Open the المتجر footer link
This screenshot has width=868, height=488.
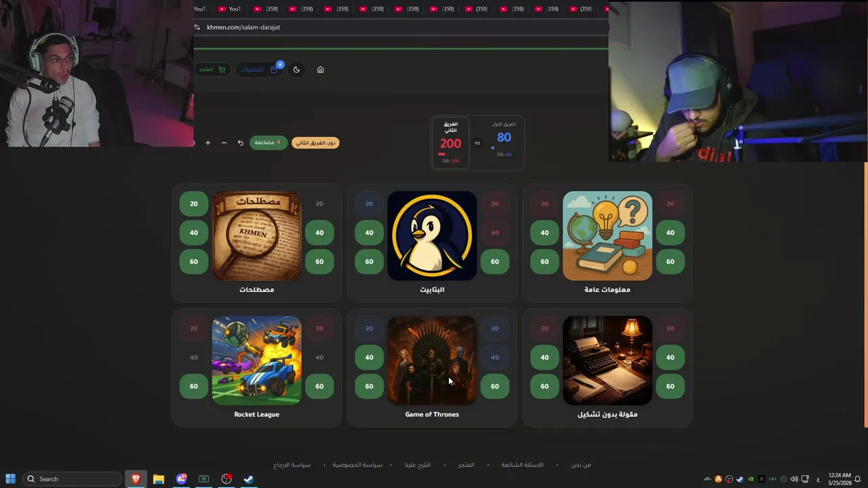click(x=466, y=465)
